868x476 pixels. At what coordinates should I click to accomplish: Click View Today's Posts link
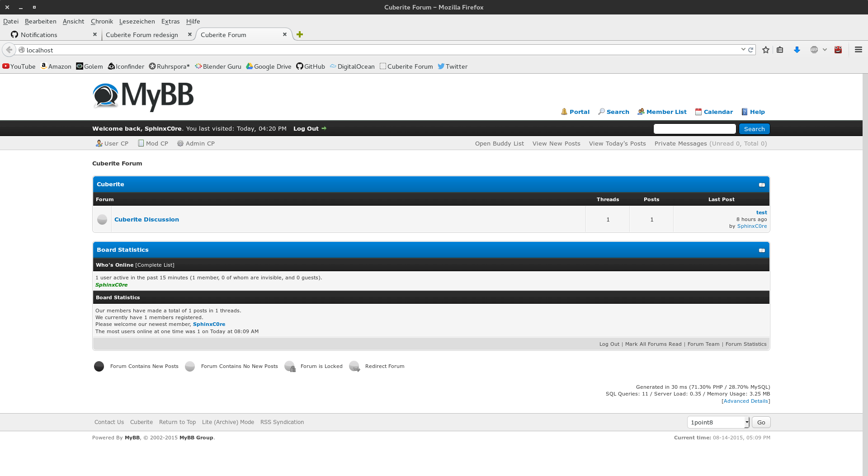(618, 143)
